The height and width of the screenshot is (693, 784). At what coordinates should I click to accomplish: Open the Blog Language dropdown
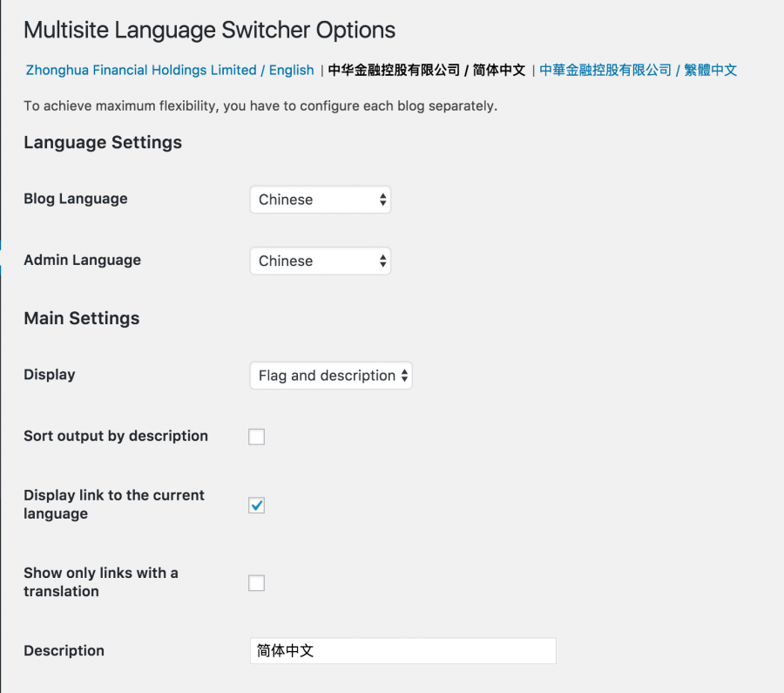320,200
